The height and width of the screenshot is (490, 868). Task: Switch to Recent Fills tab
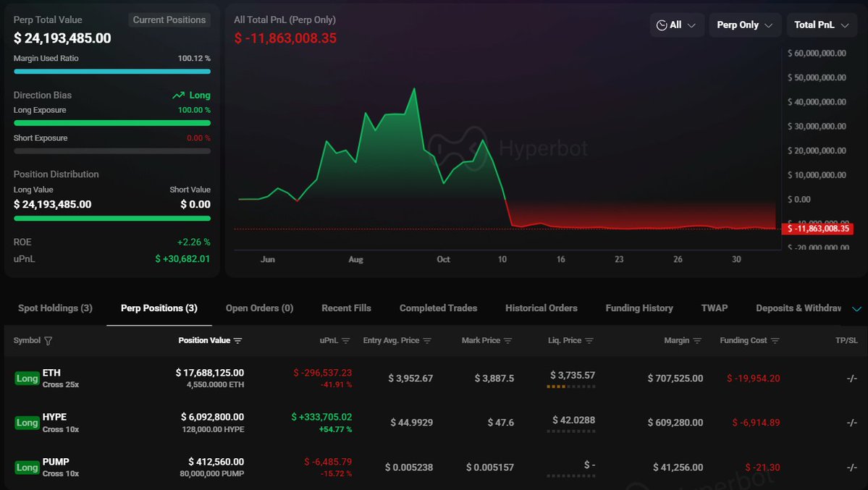[347, 308]
